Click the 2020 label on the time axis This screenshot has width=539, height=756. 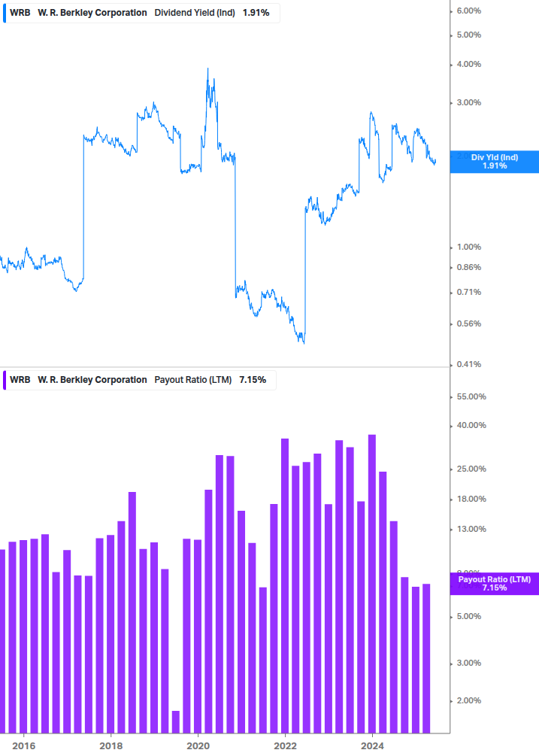(198, 746)
